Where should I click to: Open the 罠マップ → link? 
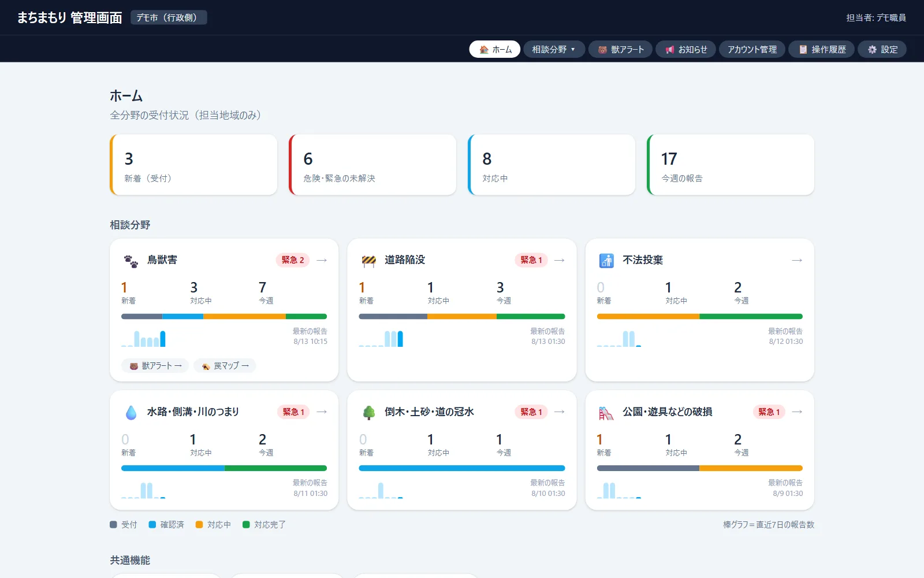225,366
